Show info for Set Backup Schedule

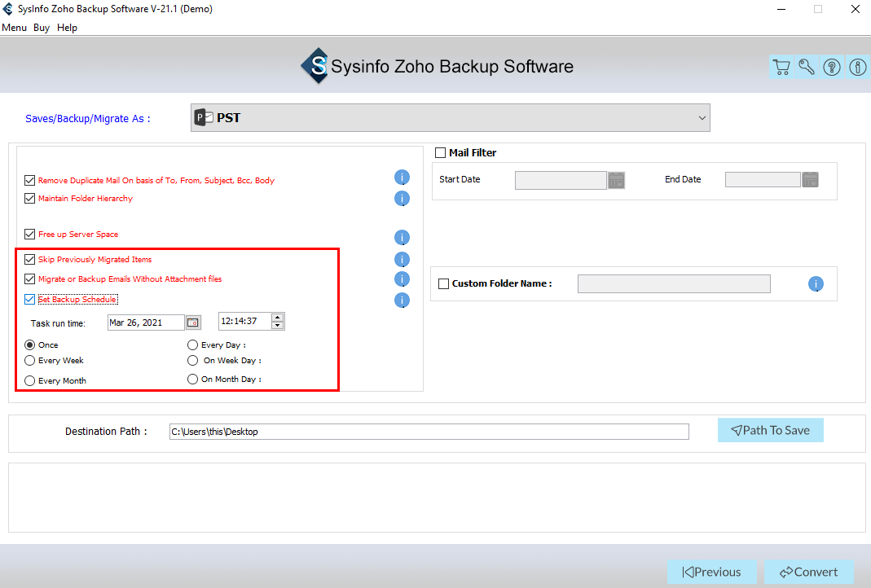pyautogui.click(x=403, y=301)
